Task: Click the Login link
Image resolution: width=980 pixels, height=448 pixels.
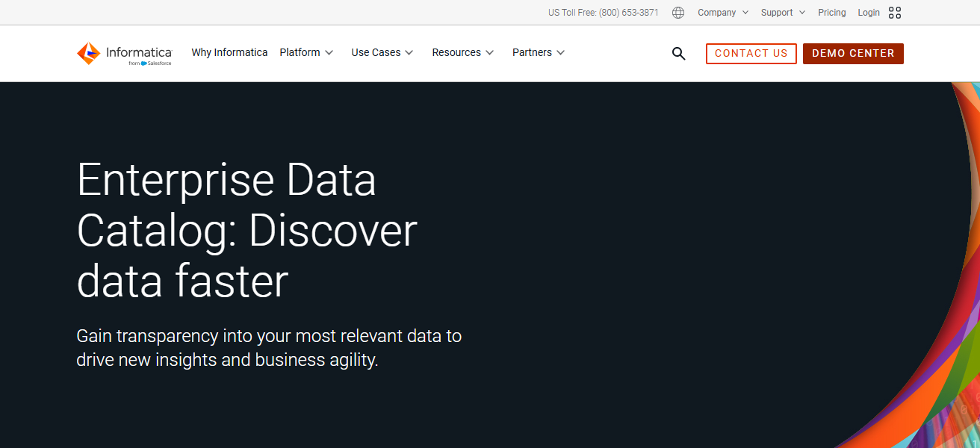Action: click(x=868, y=12)
